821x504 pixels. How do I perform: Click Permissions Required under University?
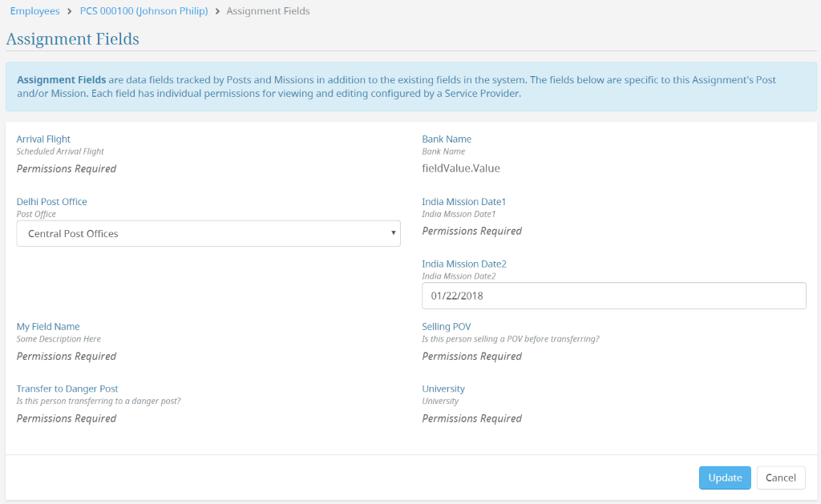pos(471,418)
